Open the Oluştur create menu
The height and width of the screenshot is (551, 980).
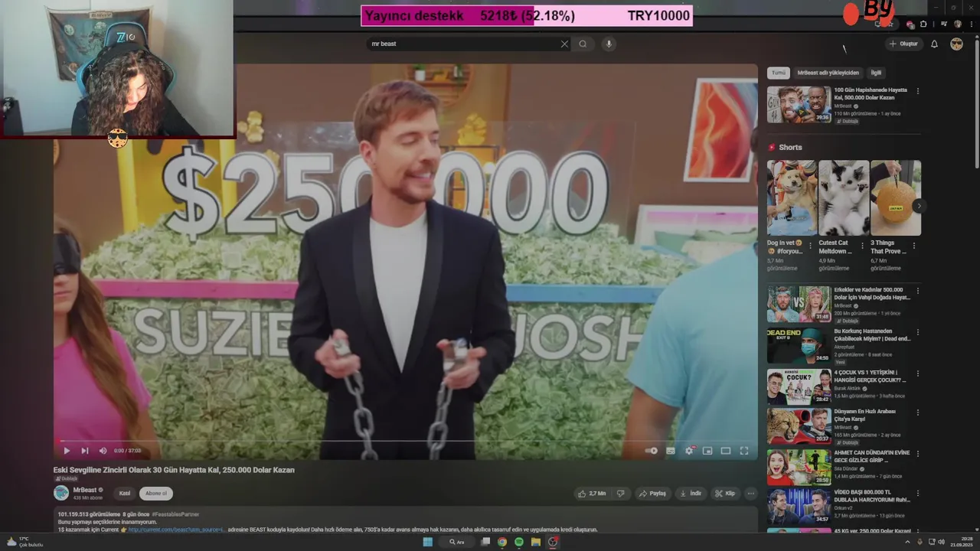(x=903, y=44)
